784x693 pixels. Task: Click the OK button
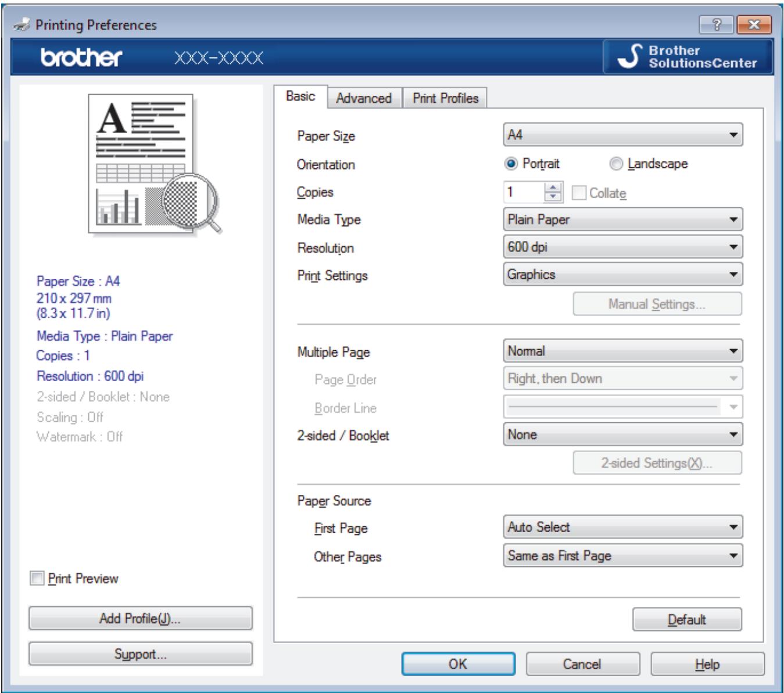pos(458,664)
